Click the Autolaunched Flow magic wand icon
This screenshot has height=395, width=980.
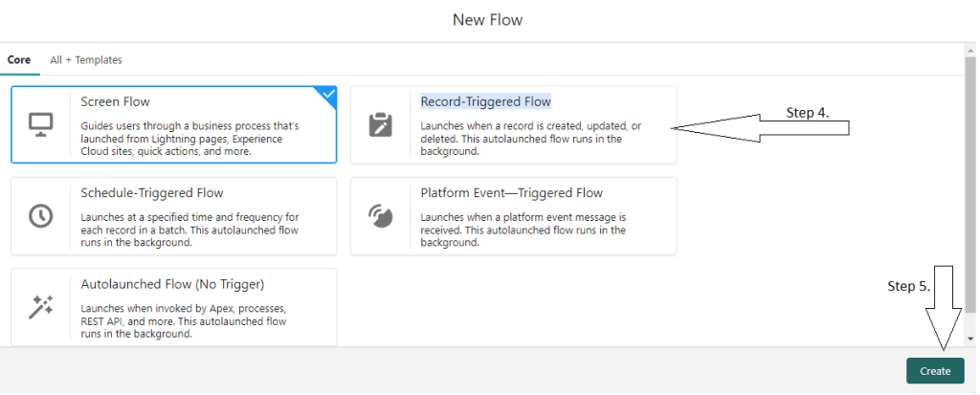tap(40, 307)
